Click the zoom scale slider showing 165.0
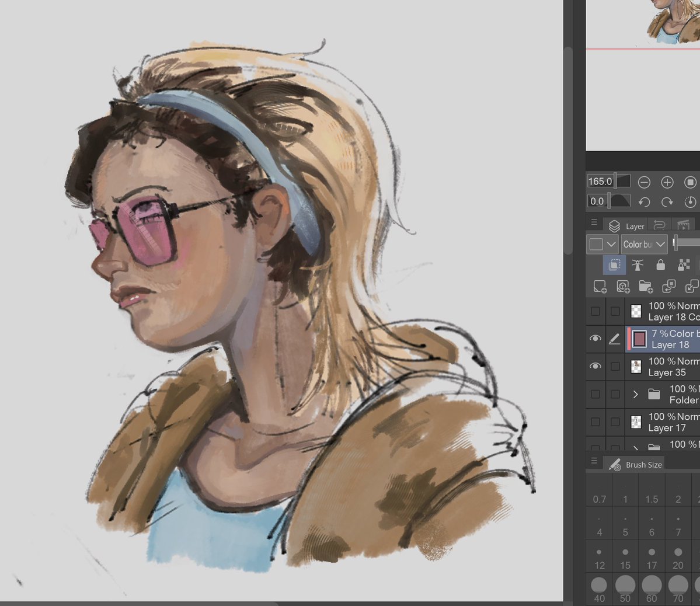This screenshot has width=700, height=606. [x=608, y=182]
